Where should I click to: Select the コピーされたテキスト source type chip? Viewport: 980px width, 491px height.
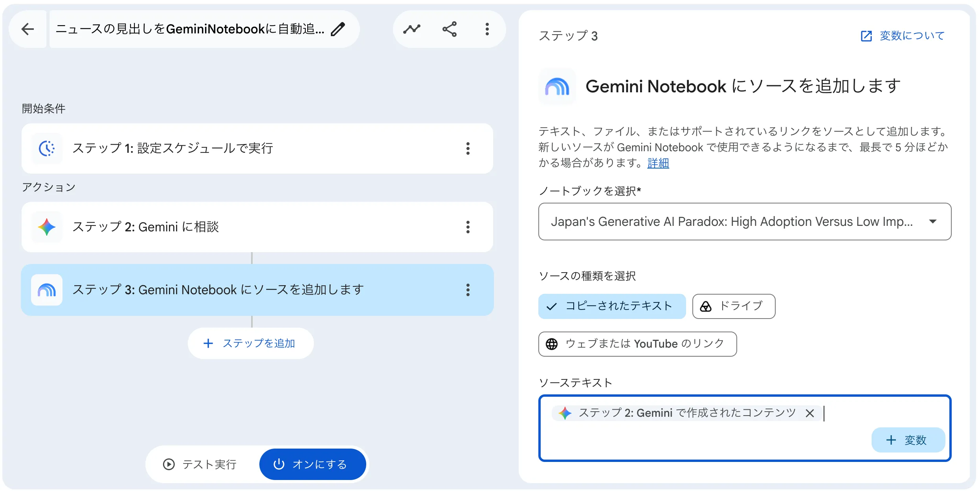pos(612,306)
